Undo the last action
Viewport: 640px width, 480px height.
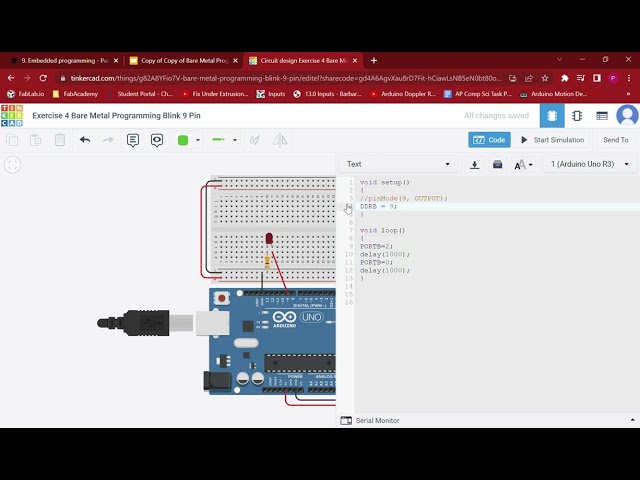(x=85, y=140)
